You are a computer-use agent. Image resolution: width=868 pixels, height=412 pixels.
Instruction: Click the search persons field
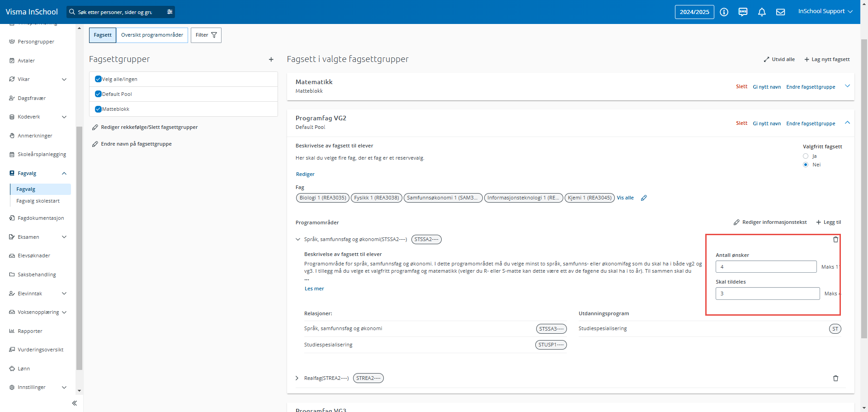(x=115, y=12)
